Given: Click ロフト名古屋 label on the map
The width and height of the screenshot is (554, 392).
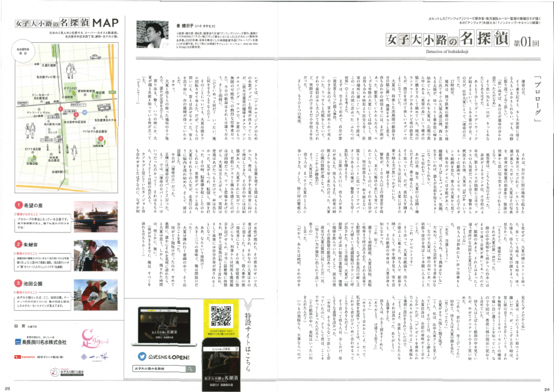Looking at the screenshot, I should pyautogui.click(x=32, y=149).
